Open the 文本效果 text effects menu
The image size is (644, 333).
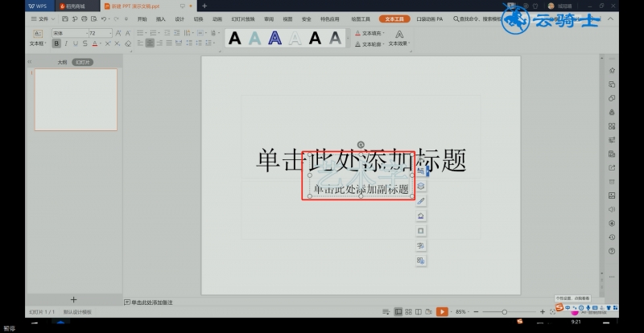point(399,38)
